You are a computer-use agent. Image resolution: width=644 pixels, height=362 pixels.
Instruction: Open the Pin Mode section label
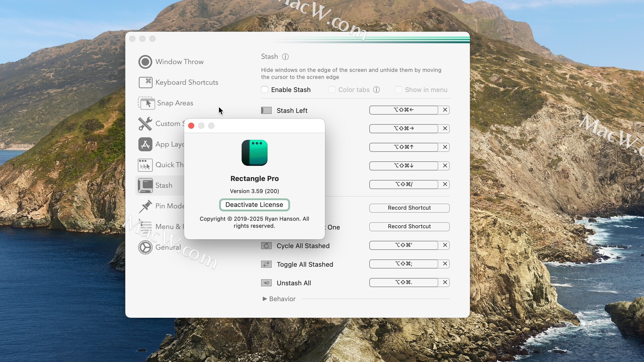click(x=170, y=206)
